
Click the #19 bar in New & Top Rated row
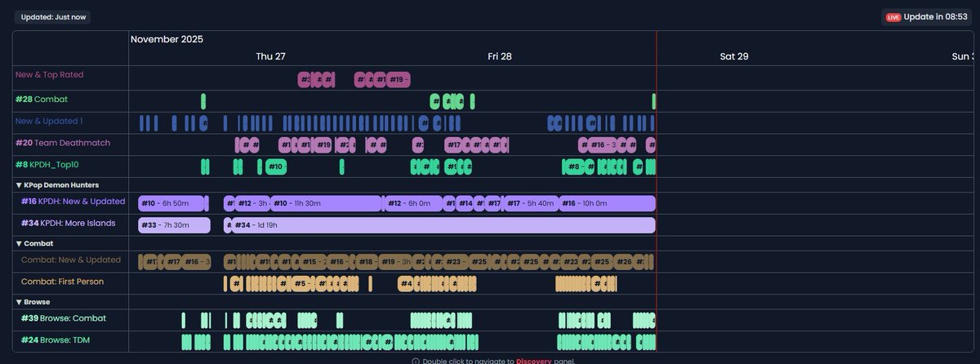pyautogui.click(x=398, y=79)
